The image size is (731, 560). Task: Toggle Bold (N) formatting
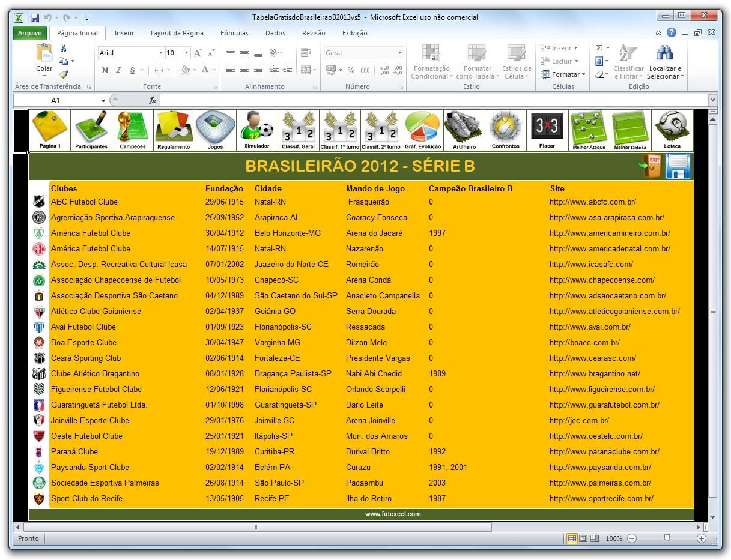tap(105, 70)
